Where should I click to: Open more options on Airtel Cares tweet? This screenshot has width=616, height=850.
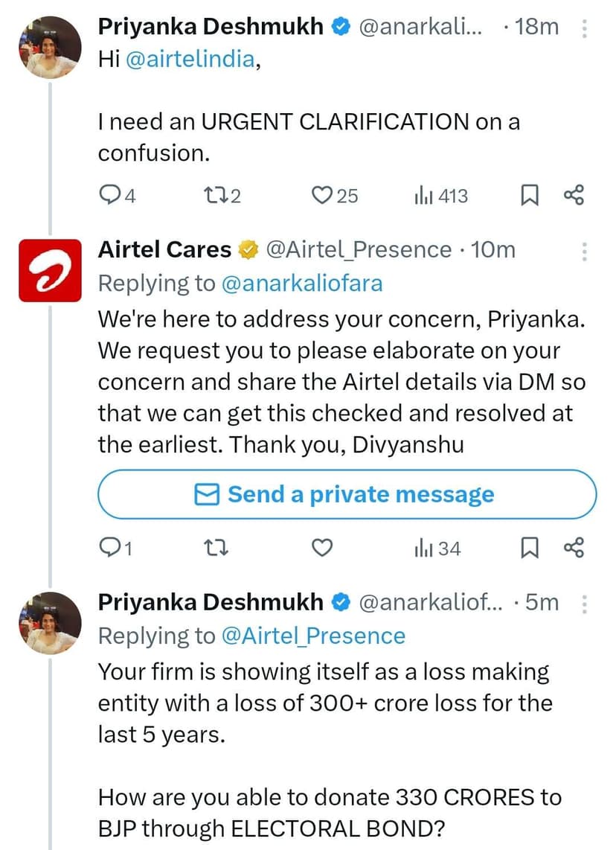[585, 251]
